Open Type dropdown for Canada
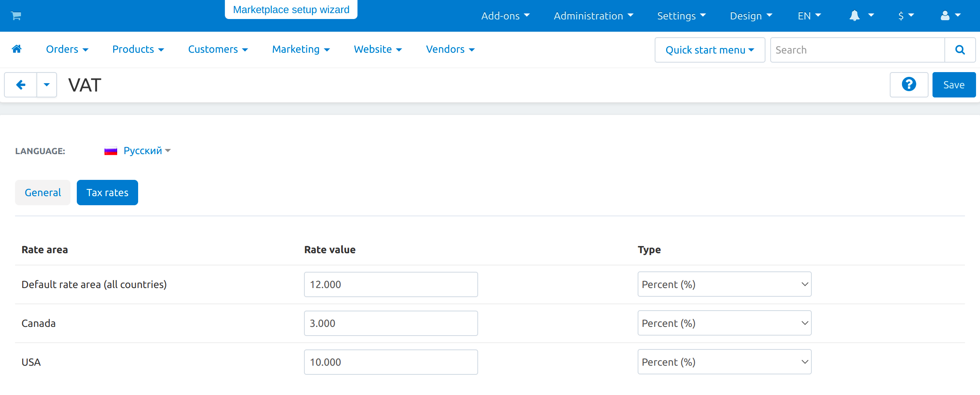This screenshot has width=980, height=395. pyautogui.click(x=724, y=323)
